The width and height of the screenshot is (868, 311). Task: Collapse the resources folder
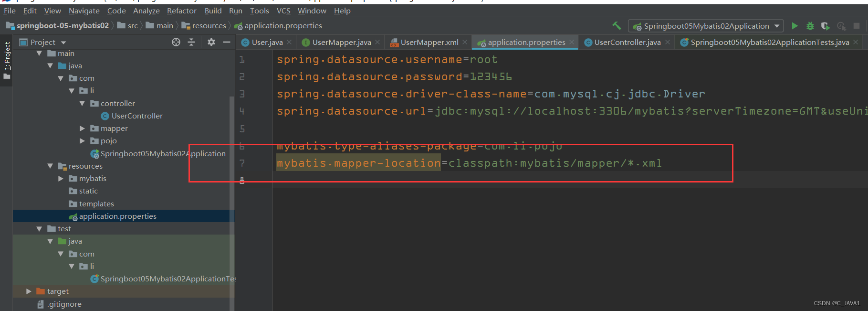point(51,166)
